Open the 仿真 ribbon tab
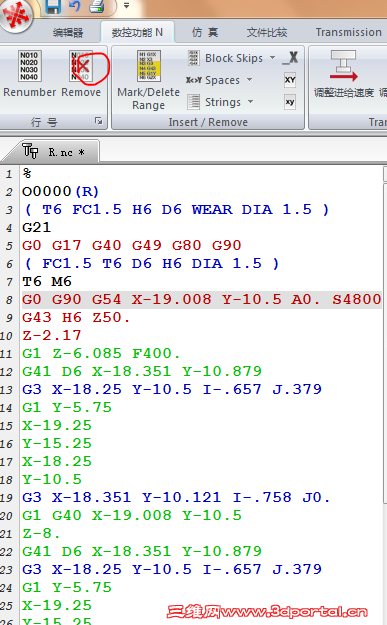The height and width of the screenshot is (625, 387). click(205, 32)
